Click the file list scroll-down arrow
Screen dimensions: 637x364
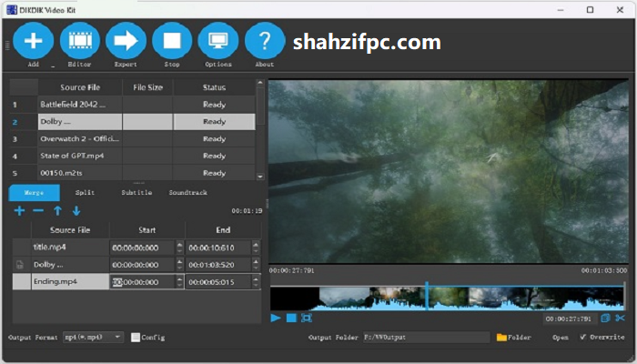click(x=260, y=177)
